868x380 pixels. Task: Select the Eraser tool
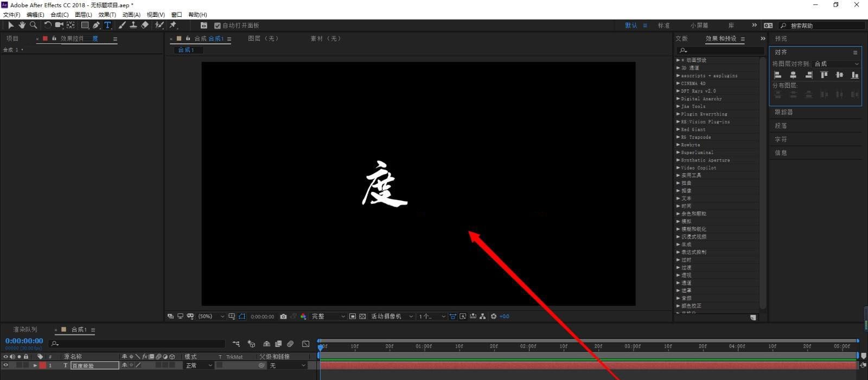[x=145, y=25]
